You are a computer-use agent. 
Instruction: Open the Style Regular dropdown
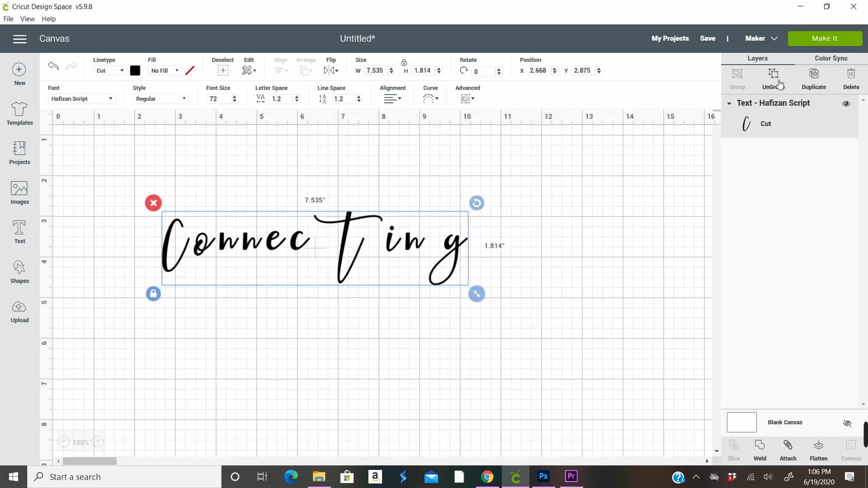pyautogui.click(x=160, y=99)
